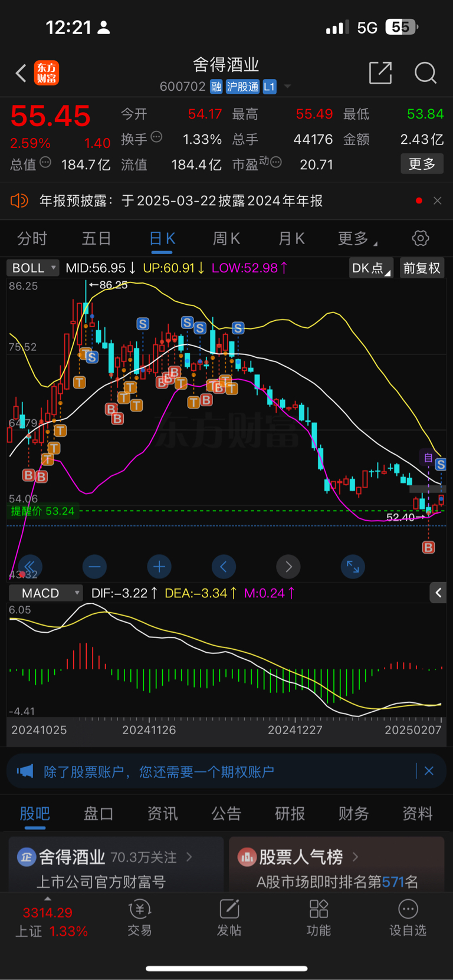Image resolution: width=453 pixels, height=980 pixels.
Task: Open 功能 functions icon
Action: point(319,918)
